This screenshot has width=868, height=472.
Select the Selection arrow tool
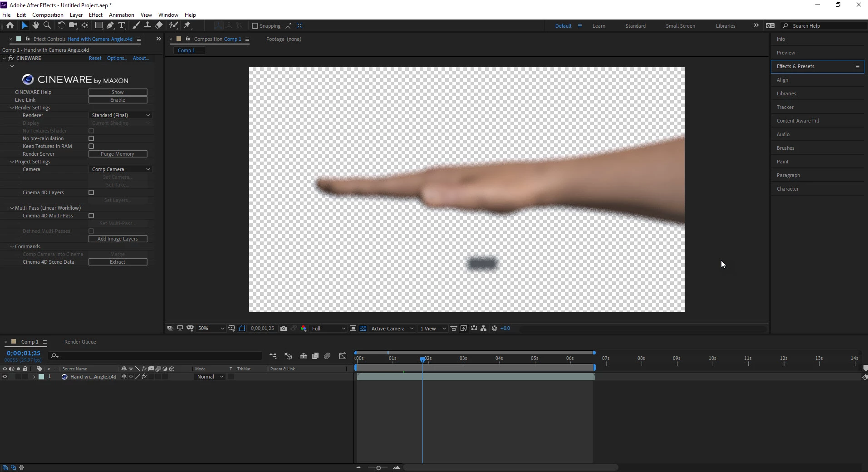point(25,25)
